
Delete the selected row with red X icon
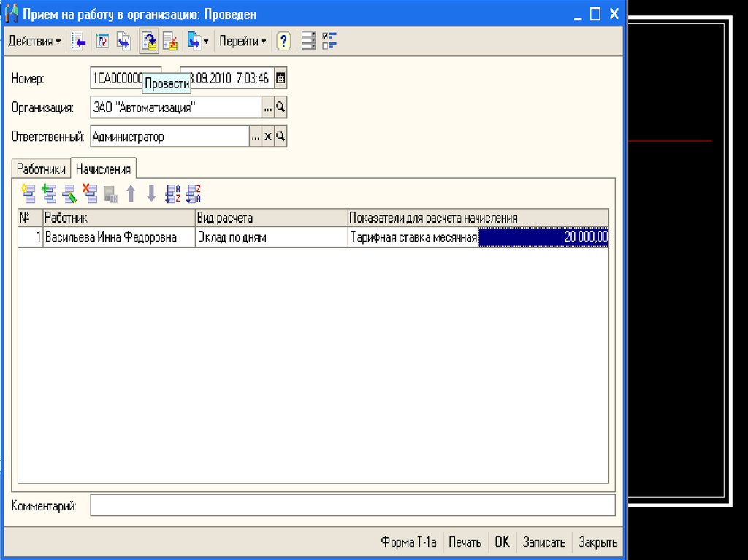click(x=90, y=193)
